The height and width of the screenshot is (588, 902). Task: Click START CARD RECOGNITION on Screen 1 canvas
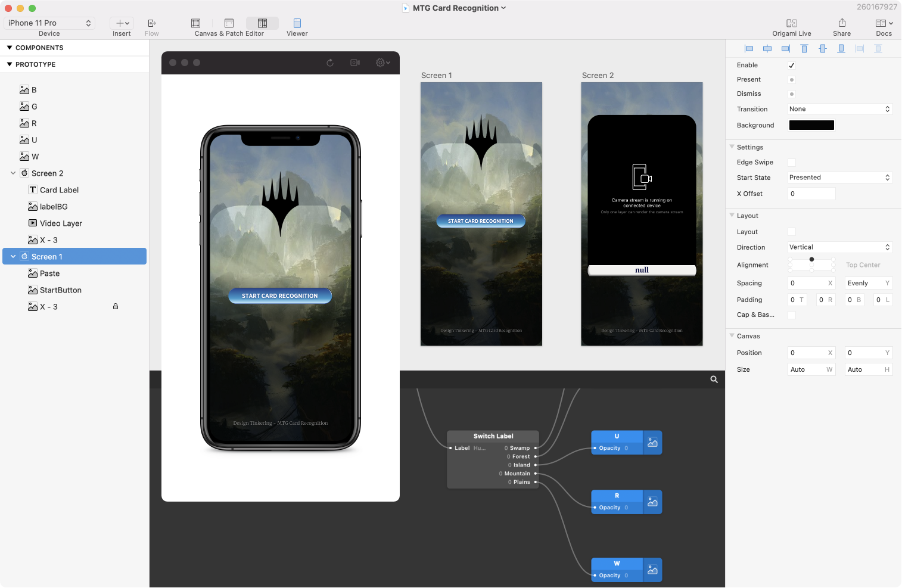click(x=481, y=221)
